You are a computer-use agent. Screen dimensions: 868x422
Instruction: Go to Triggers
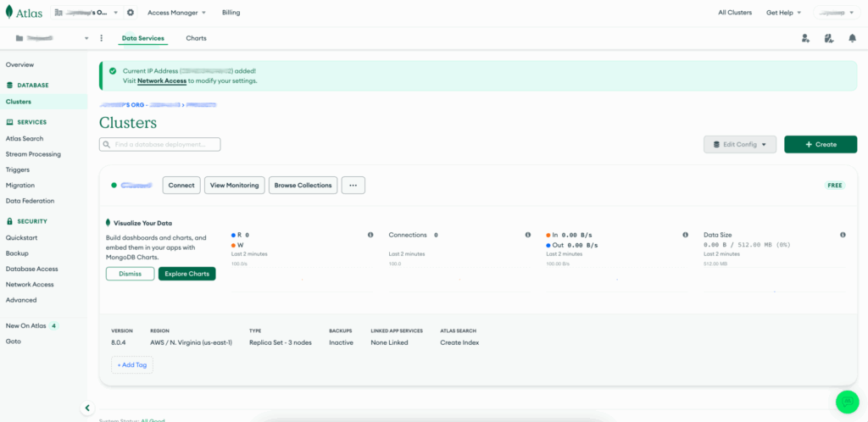pos(18,169)
